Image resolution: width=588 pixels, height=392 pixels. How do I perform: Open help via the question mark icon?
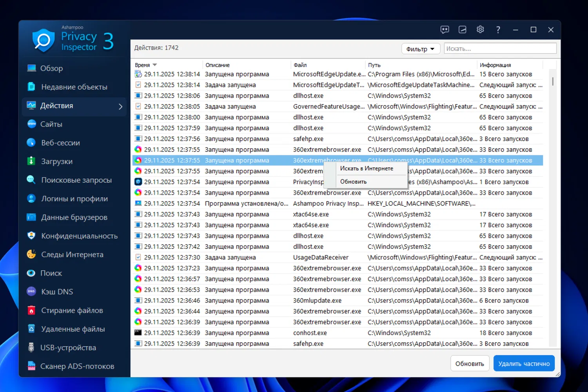click(x=498, y=30)
